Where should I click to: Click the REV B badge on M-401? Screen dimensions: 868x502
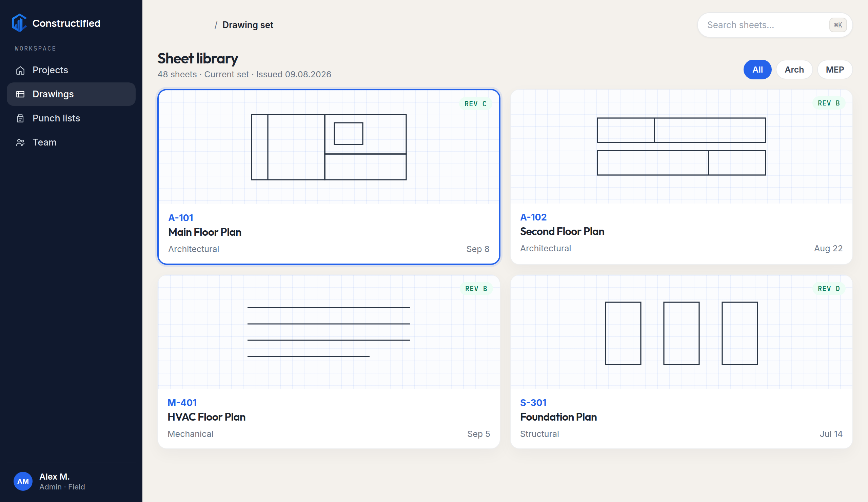tap(476, 288)
